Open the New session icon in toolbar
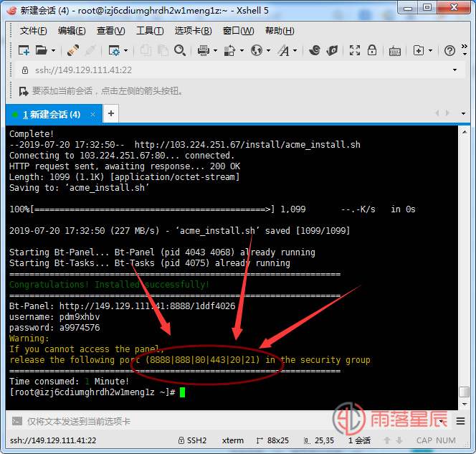This screenshot has width=476, height=454. click(x=24, y=50)
